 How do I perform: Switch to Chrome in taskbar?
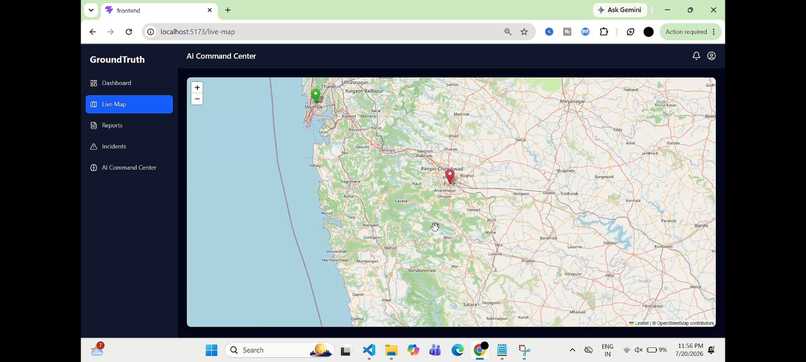tap(480, 350)
